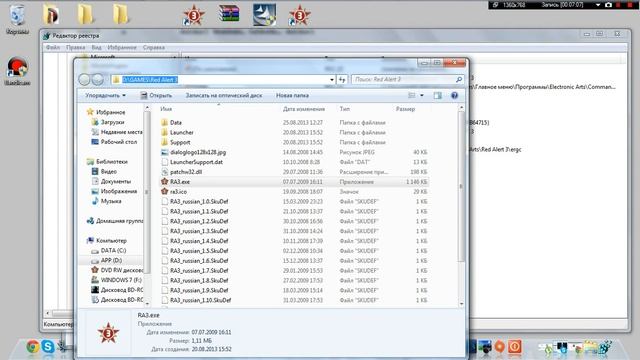Open Skype from the taskbar
The height and width of the screenshot is (360, 640).
click(x=48, y=347)
